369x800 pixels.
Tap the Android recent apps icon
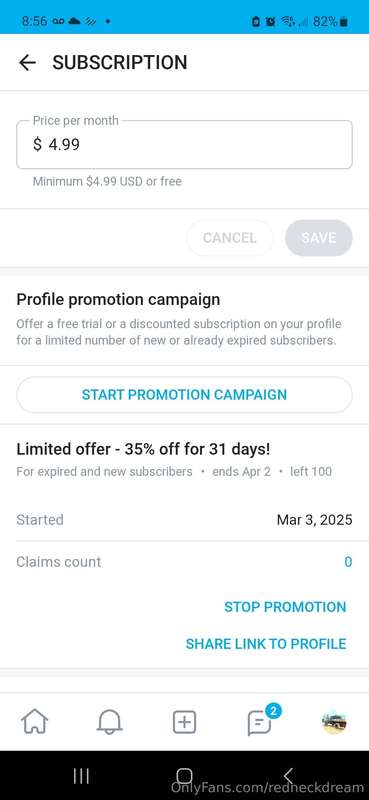click(81, 776)
